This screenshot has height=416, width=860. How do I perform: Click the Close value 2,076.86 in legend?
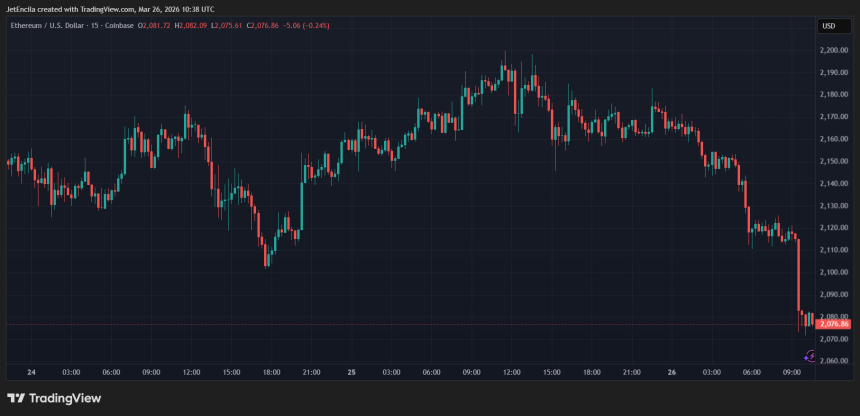[x=266, y=26]
